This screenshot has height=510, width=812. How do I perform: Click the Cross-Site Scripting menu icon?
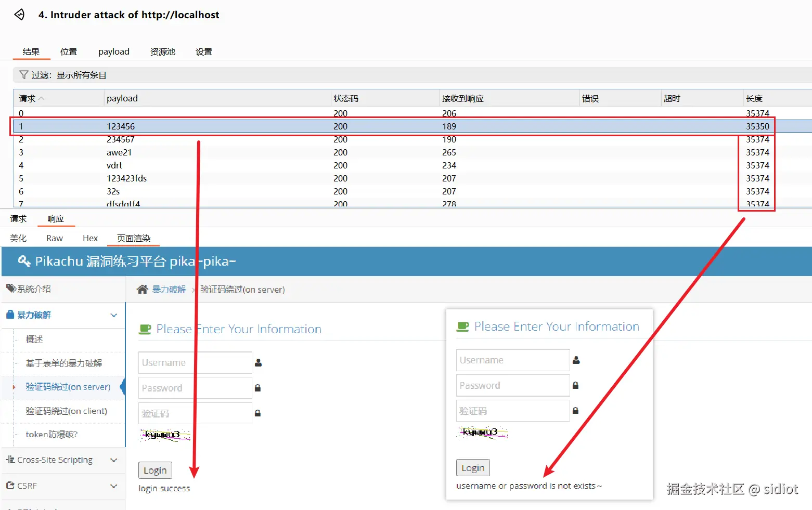point(10,460)
